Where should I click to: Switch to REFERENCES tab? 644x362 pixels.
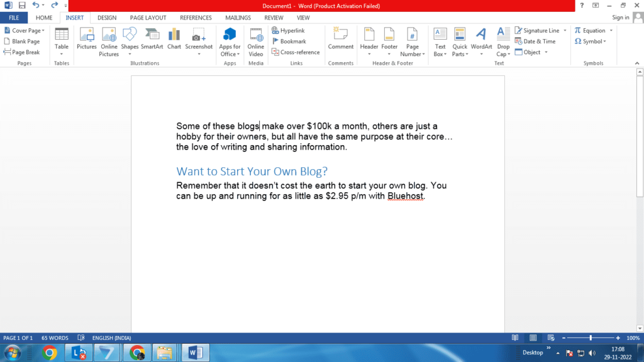pos(196,18)
